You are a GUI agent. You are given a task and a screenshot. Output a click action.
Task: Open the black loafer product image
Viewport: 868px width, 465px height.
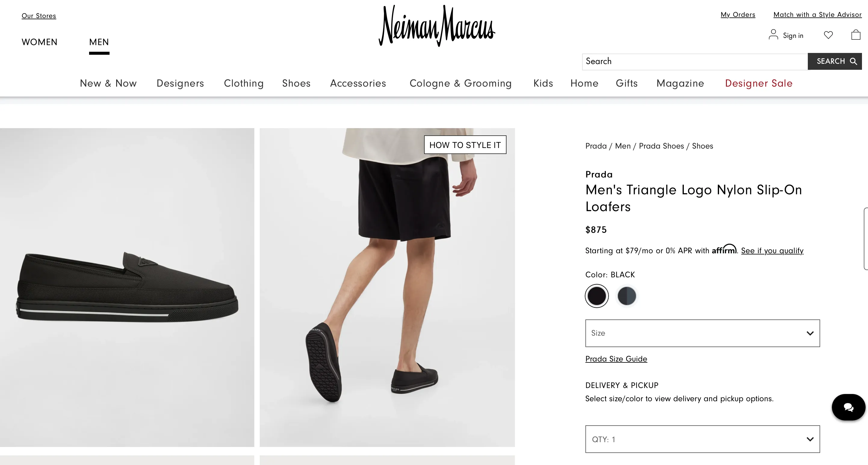(x=127, y=287)
